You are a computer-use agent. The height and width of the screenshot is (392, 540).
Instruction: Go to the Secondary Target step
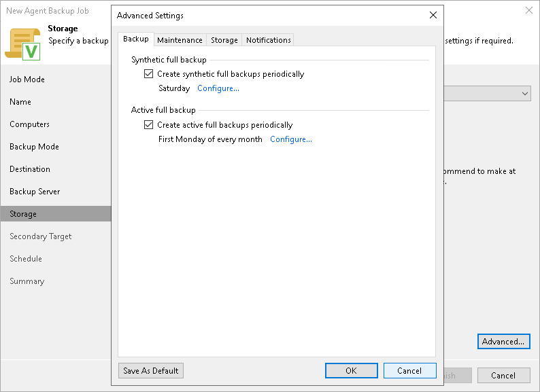[x=41, y=236]
